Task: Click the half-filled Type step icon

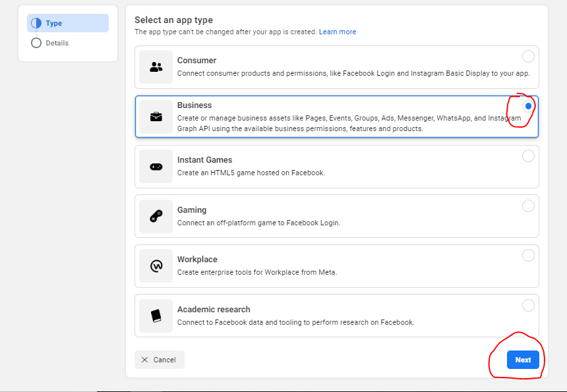Action: pyautogui.click(x=36, y=23)
